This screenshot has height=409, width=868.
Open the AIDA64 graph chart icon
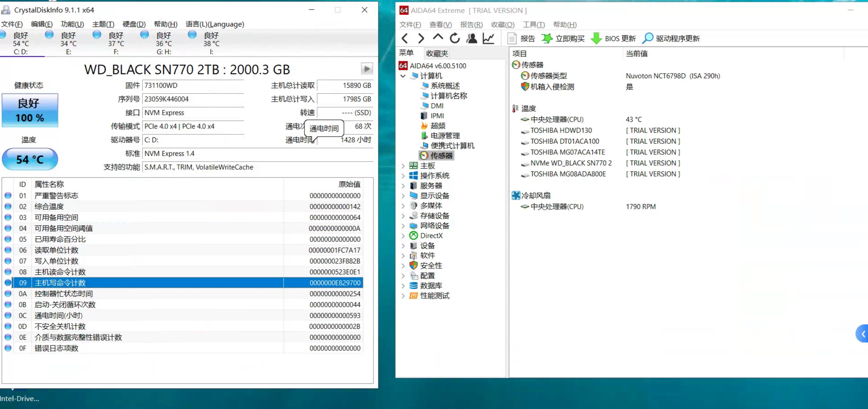[x=488, y=38]
